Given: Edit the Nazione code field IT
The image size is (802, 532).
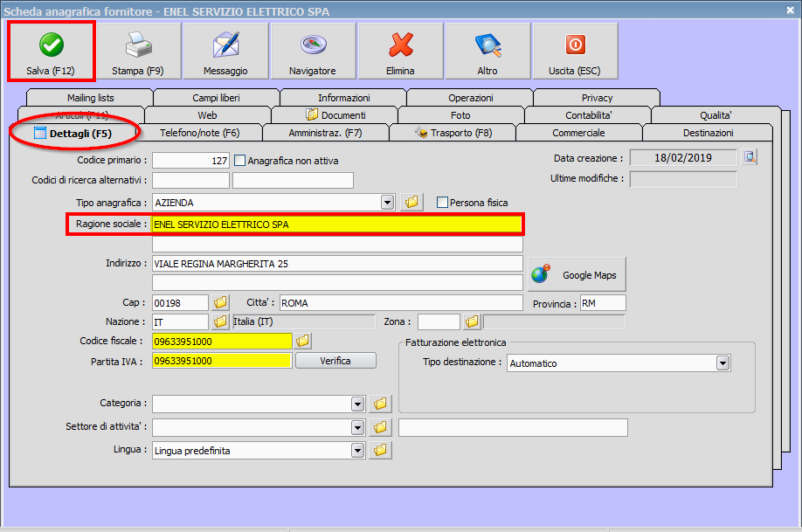Looking at the screenshot, I should [x=181, y=321].
